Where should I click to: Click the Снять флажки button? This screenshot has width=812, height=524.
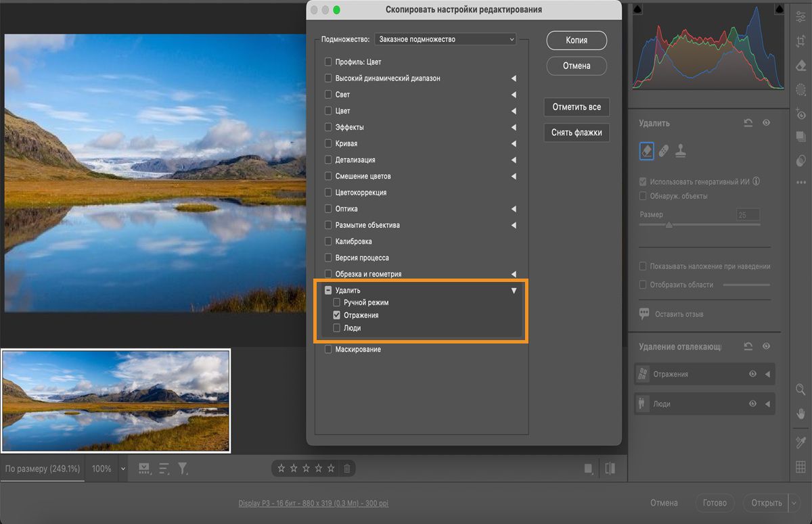(x=577, y=133)
